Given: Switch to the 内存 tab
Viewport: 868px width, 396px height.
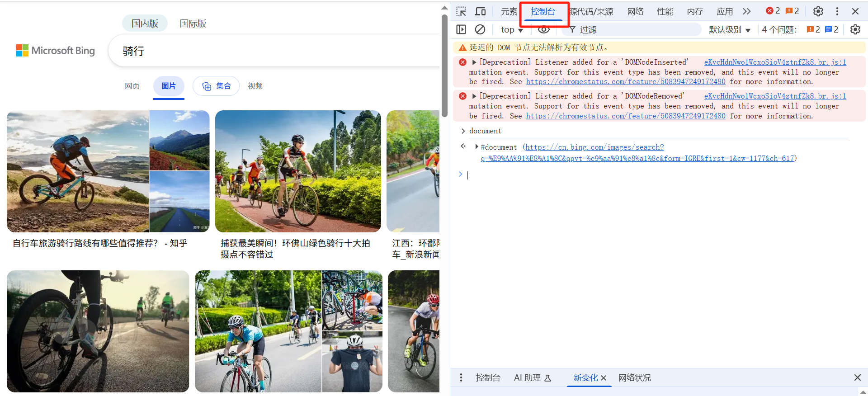Looking at the screenshot, I should (x=695, y=12).
